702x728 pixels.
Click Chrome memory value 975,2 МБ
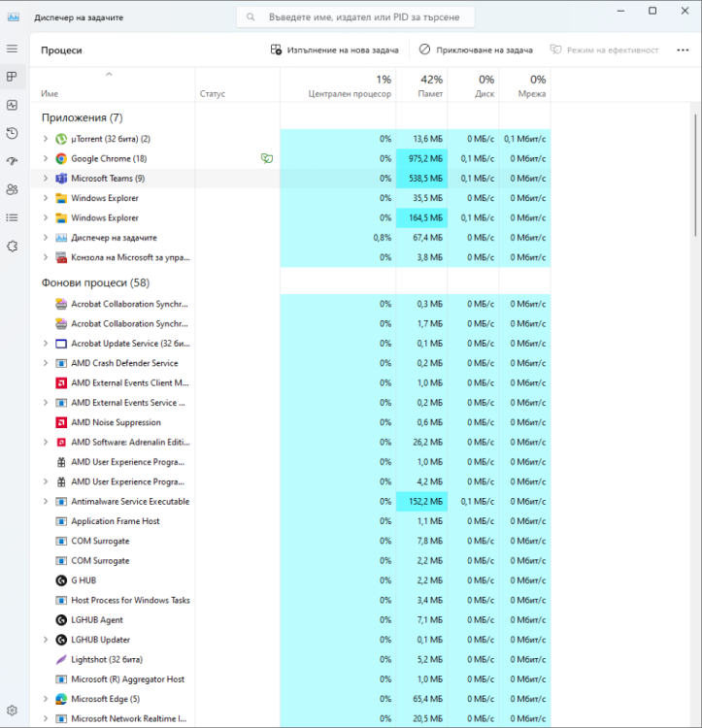click(x=425, y=159)
